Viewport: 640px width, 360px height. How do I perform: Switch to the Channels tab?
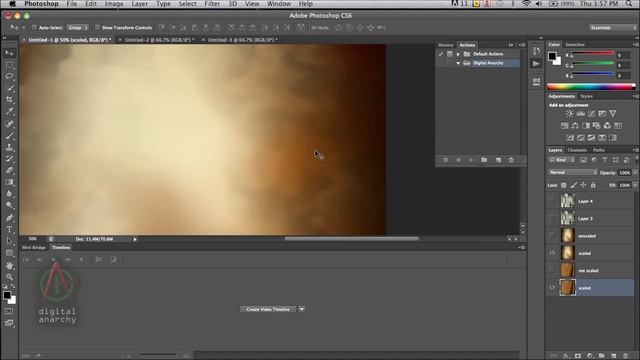577,150
